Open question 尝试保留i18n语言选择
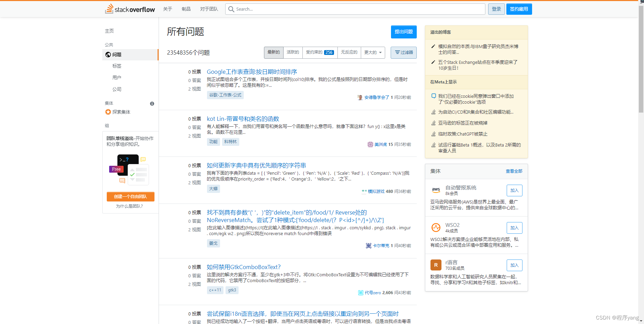 click(302, 314)
